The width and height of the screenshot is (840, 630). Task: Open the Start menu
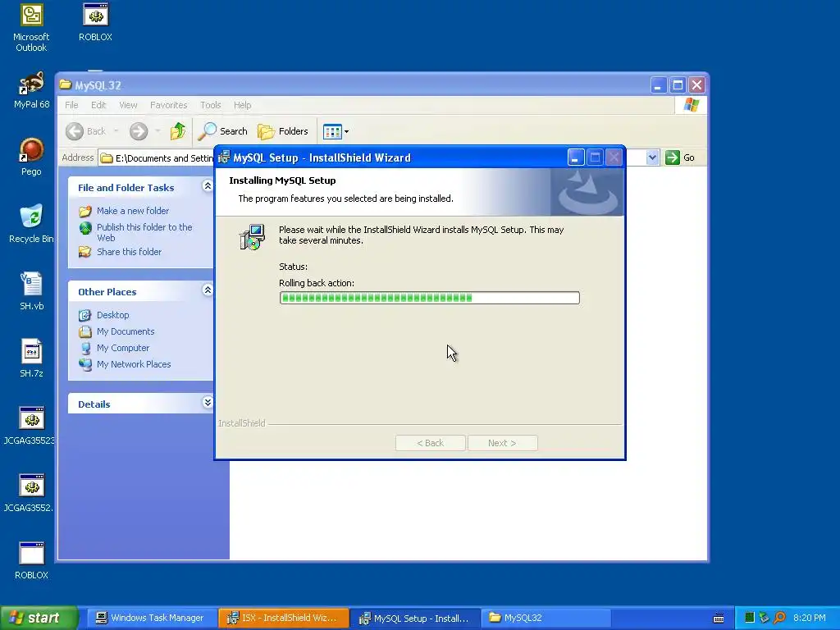[39, 618]
